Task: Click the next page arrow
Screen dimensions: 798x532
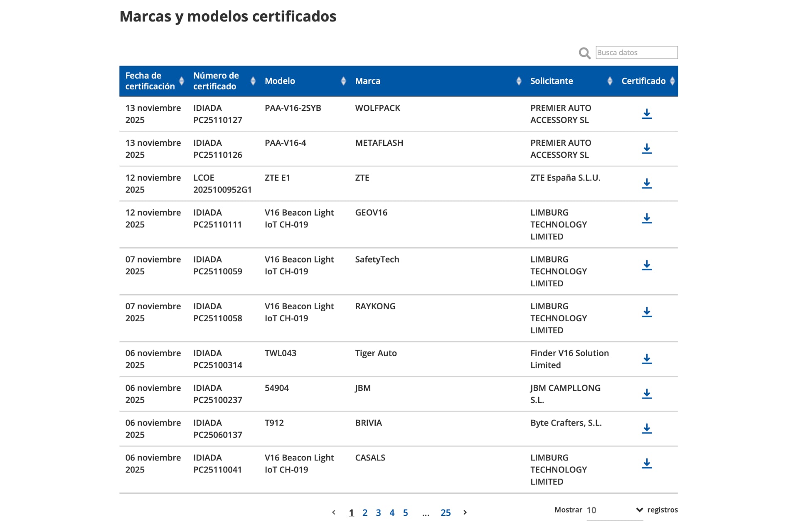Action: [x=464, y=512]
